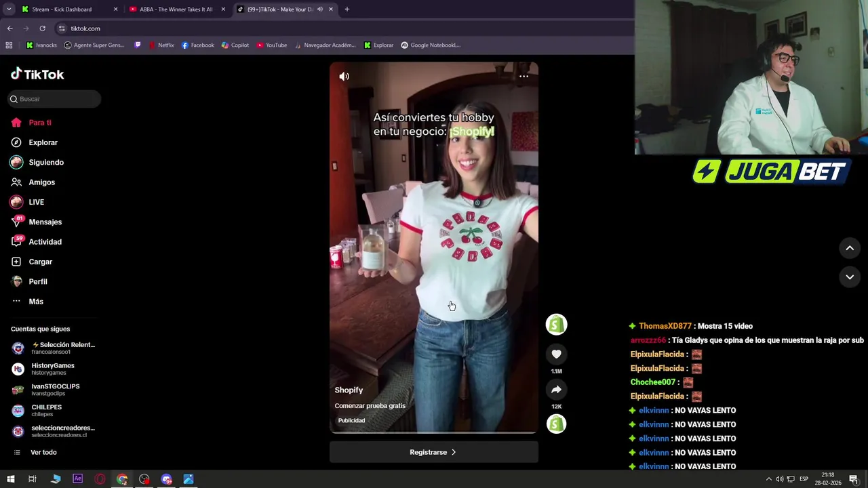The image size is (868, 488).
Task: Open a new browser tab
Action: [347, 9]
